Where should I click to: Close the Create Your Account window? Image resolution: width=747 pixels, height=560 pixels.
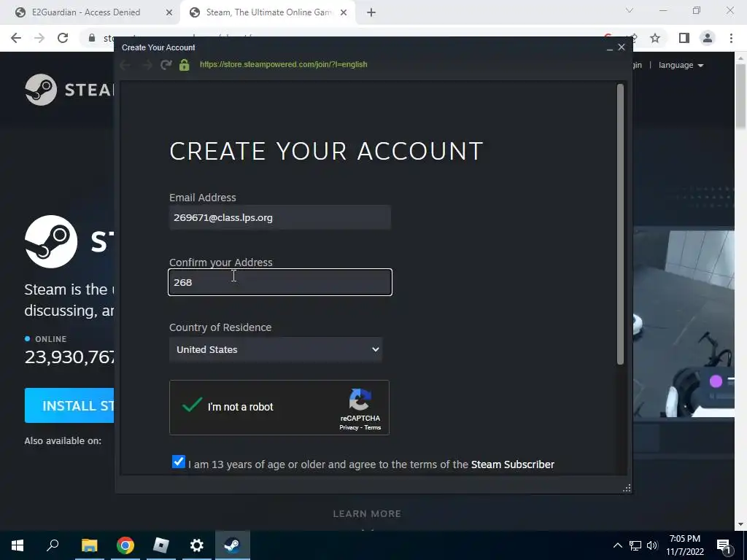pyautogui.click(x=622, y=47)
